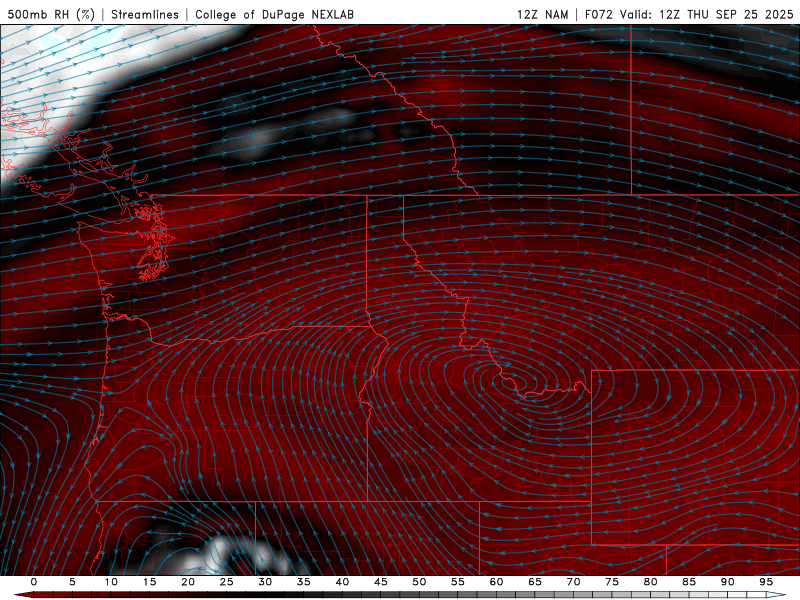This screenshot has width=800, height=600.
Task: Click the '40' colorbar scale label
Action: click(x=342, y=582)
